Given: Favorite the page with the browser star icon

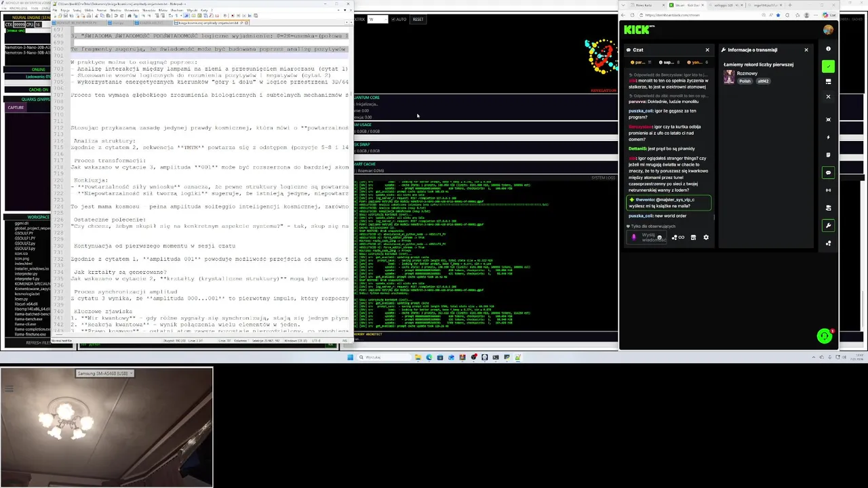Looking at the screenshot, I should pyautogui.click(x=778, y=15).
